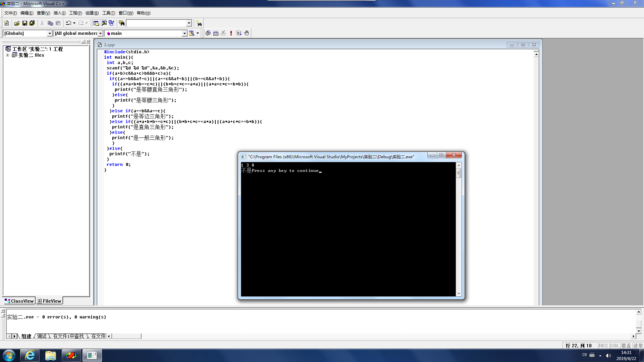Click the New Text File icon
644x362 pixels.
6,23
